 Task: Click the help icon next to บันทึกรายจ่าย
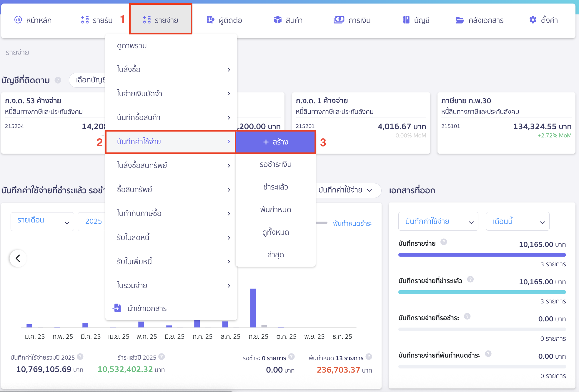point(444,242)
